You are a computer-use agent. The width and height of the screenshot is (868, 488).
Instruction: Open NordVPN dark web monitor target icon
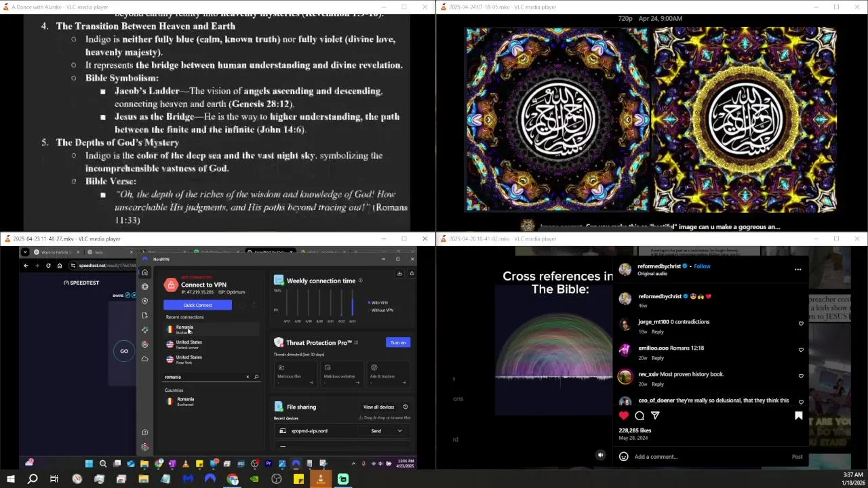pyautogui.click(x=144, y=344)
